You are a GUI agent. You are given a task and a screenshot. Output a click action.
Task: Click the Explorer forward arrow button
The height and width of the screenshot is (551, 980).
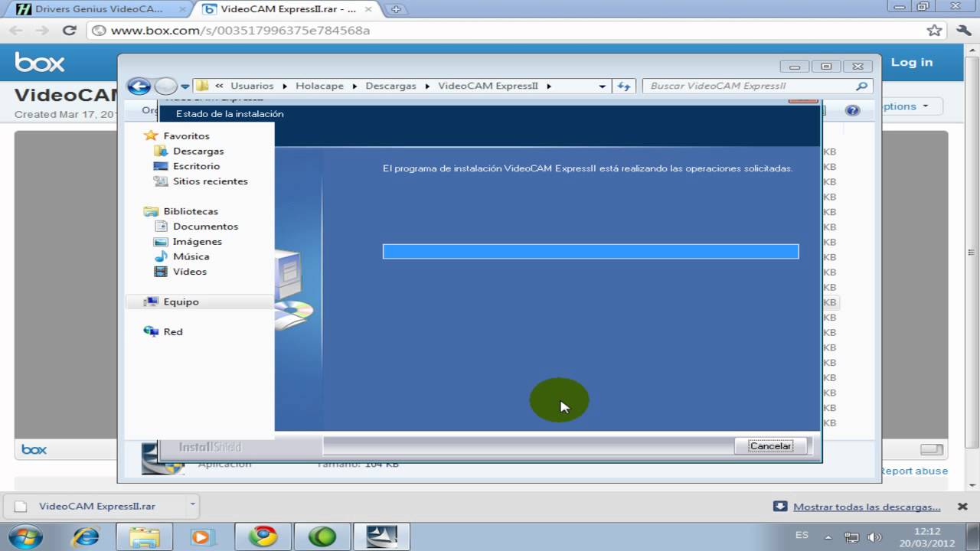pyautogui.click(x=165, y=86)
